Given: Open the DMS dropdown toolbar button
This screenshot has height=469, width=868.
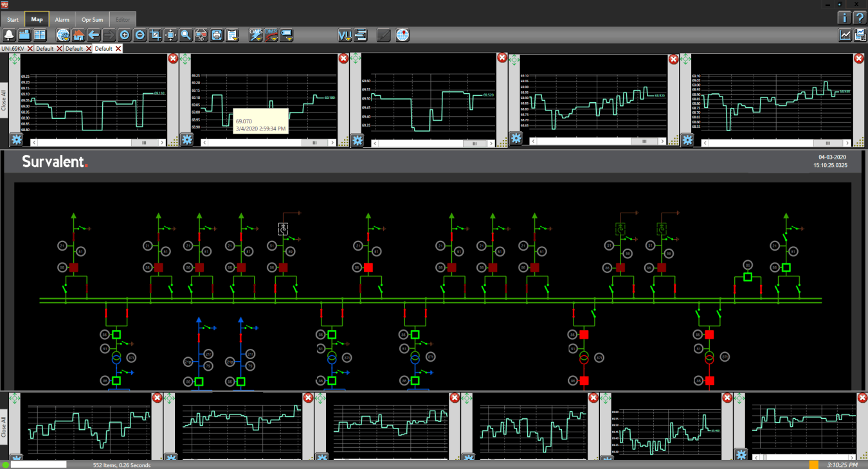Looking at the screenshot, I should tap(271, 35).
